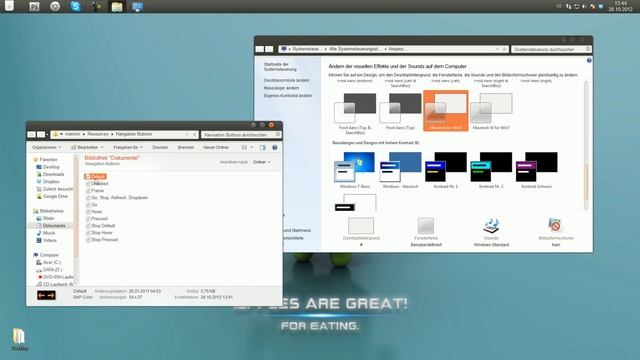This screenshot has width=640, height=360.
Task: Click Resources in Explorer breadcrumb path
Action: click(98, 134)
